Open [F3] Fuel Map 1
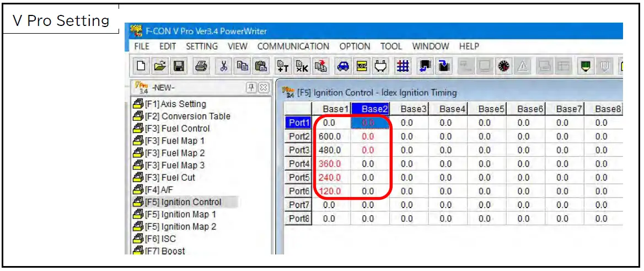 (x=169, y=141)
